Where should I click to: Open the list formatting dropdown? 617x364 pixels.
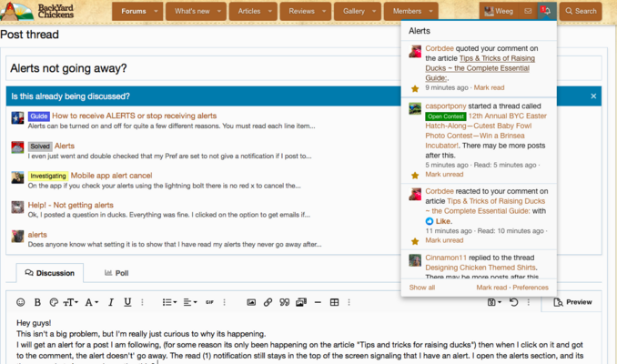169,302
